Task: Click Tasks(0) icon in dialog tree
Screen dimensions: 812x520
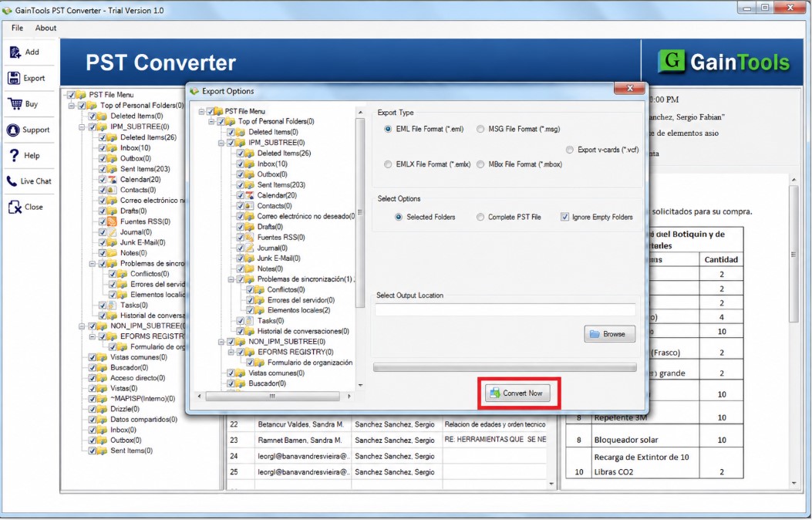Action: tap(250, 321)
